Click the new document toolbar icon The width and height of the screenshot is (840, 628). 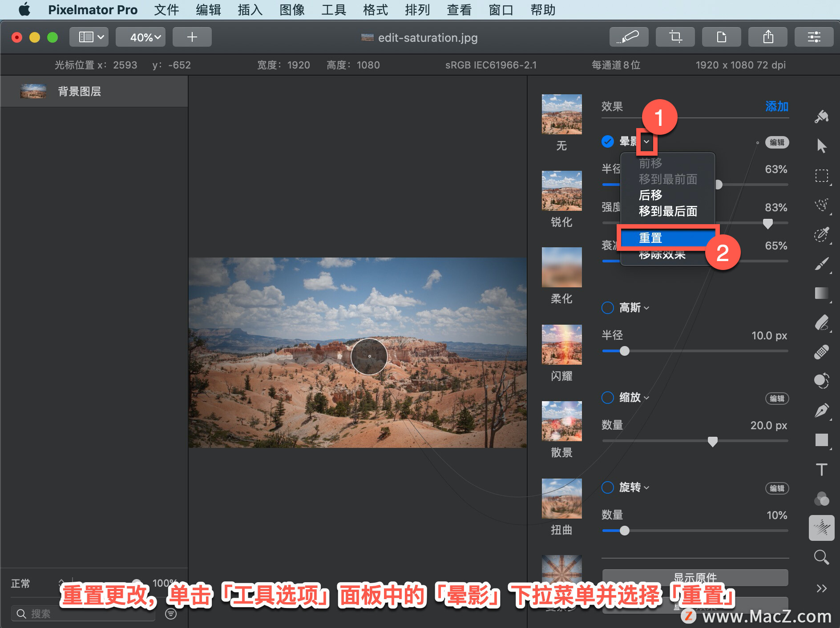[721, 37]
